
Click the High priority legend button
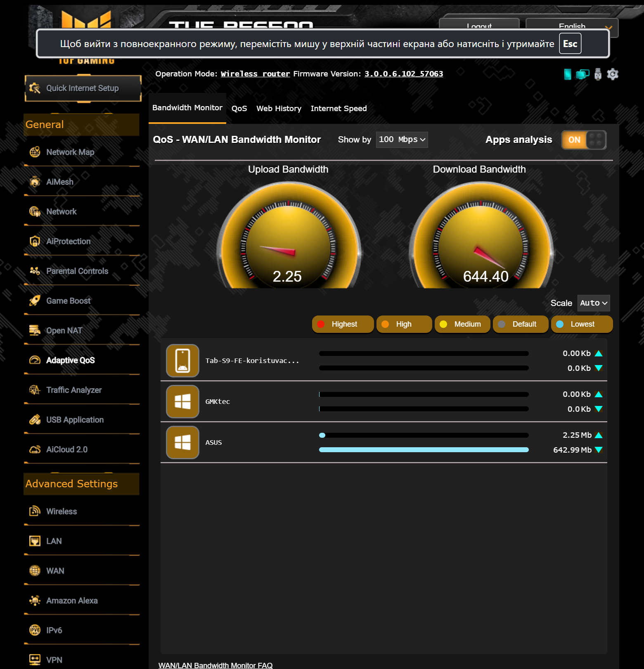point(404,324)
